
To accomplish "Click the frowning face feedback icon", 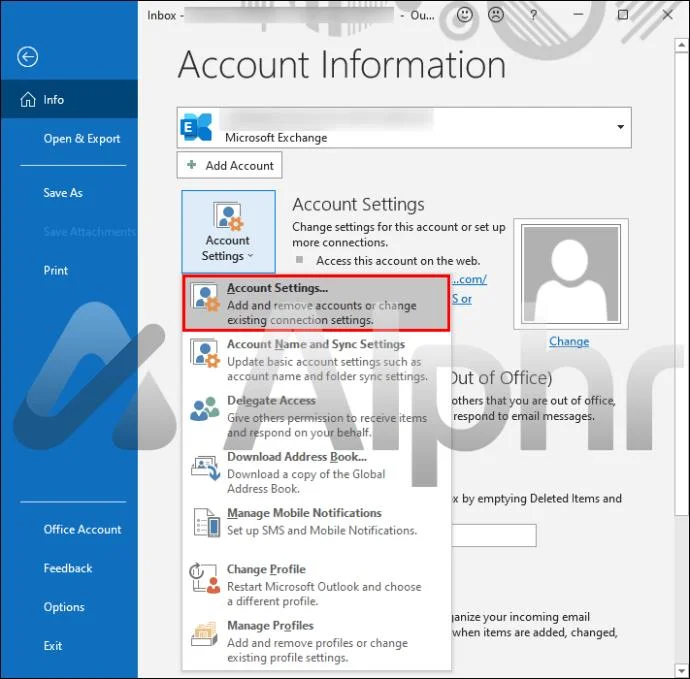I will click(496, 15).
